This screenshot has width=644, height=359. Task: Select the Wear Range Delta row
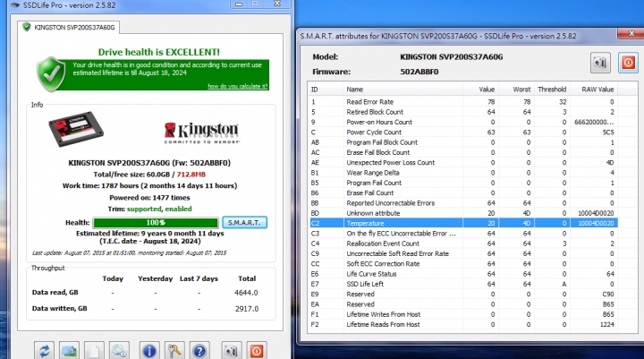point(463,173)
